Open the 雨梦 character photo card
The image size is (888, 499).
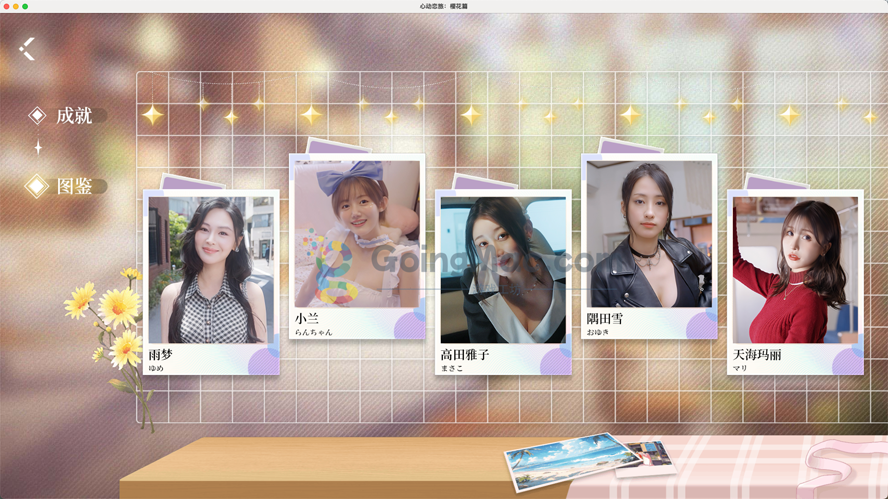211,270
